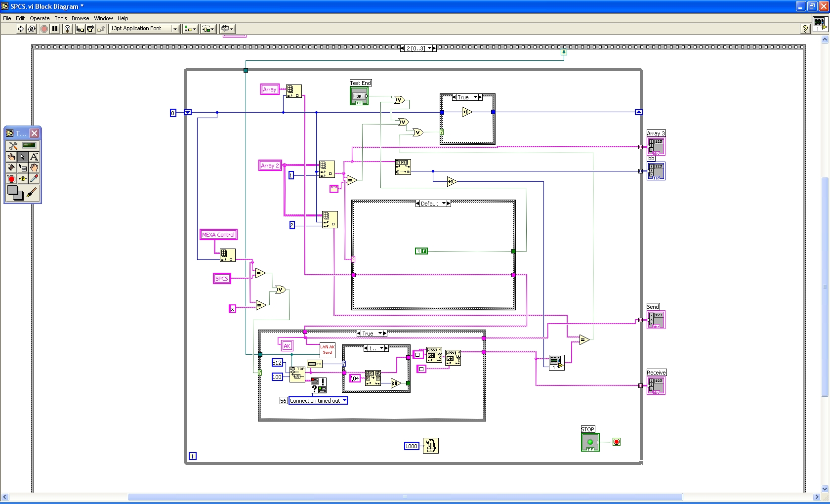The image size is (830, 504).
Task: Click the context Help question mark button
Action: [x=805, y=29]
